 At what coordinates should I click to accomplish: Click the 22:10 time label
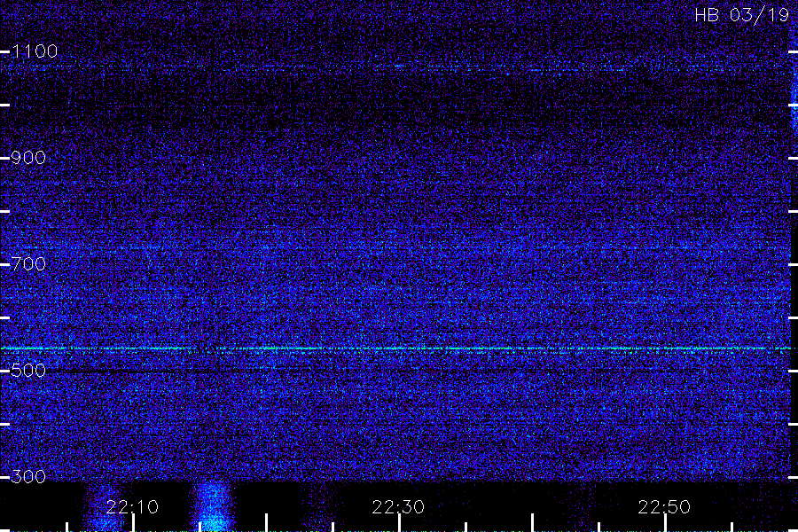tap(132, 507)
